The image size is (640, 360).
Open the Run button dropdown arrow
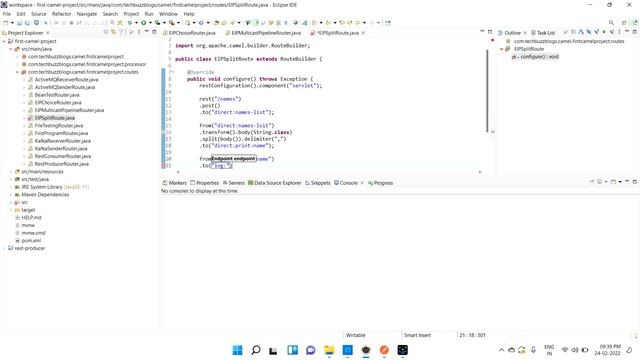(150, 23)
